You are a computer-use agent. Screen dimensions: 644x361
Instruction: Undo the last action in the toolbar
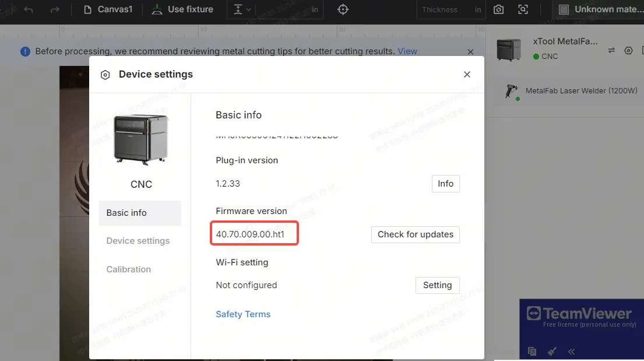point(29,9)
